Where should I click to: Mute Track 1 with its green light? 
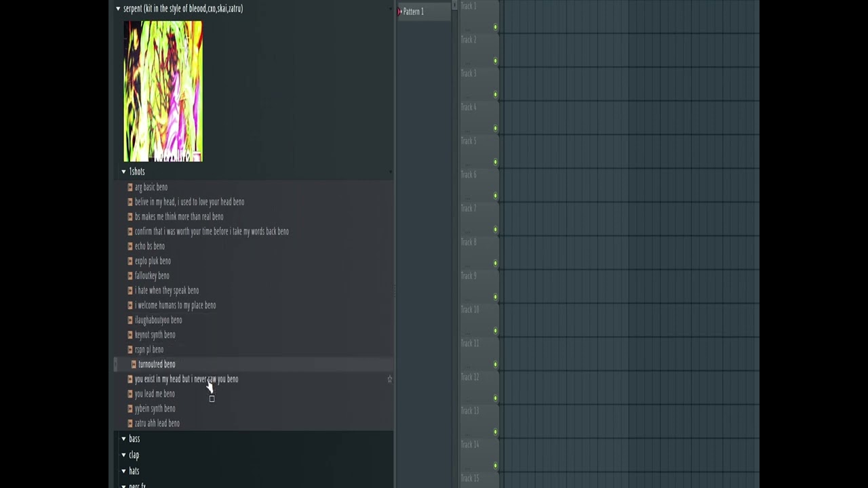496,27
